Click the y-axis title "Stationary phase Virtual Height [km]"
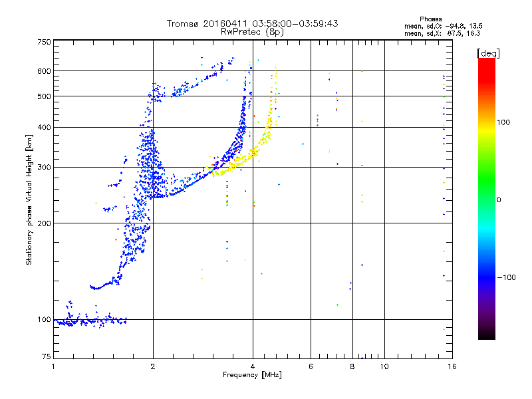This screenshot has height=399, width=532. (x=29, y=200)
